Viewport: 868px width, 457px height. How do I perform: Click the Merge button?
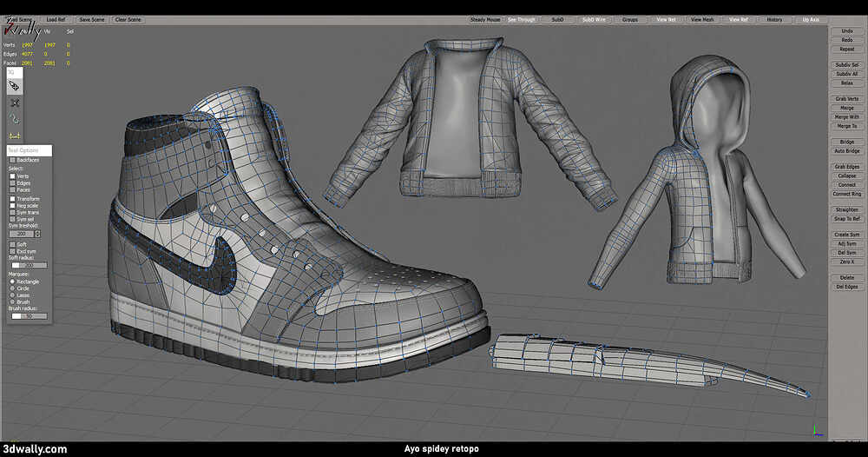point(847,108)
